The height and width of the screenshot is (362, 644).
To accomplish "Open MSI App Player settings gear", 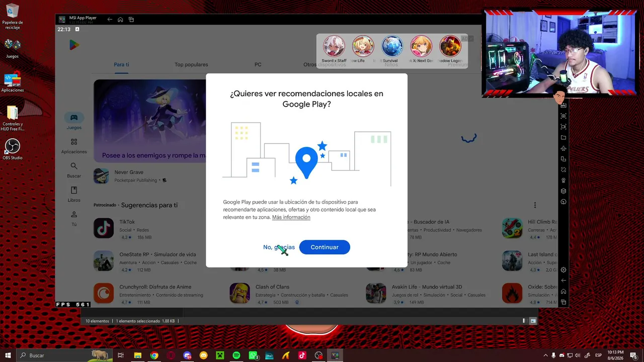I will pyautogui.click(x=563, y=270).
